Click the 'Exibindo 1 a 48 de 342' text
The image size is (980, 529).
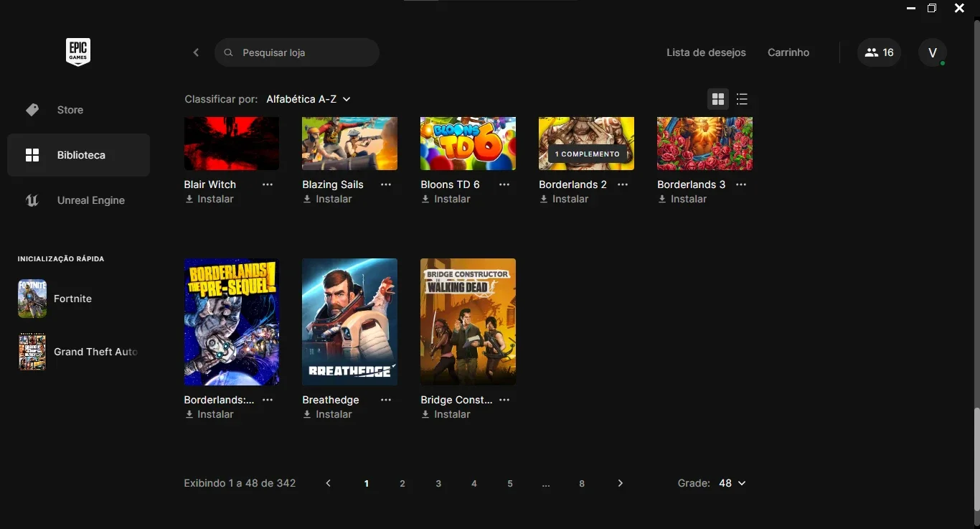[240, 483]
